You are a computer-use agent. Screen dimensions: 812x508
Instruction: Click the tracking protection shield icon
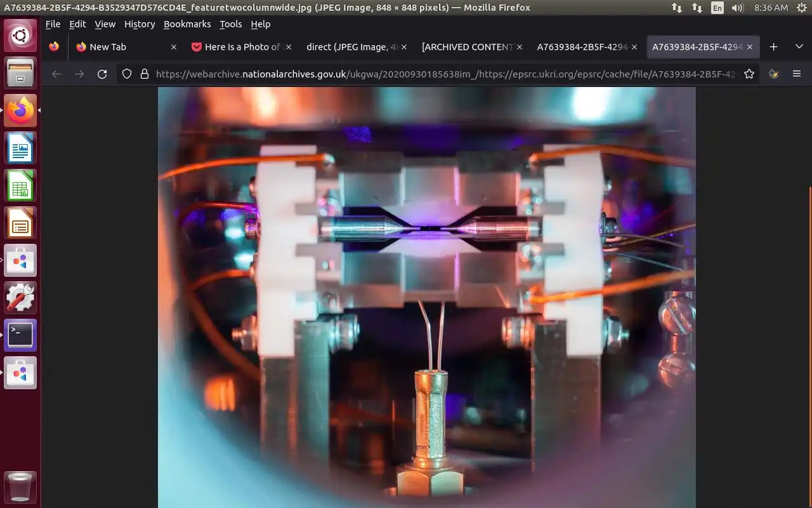point(127,74)
